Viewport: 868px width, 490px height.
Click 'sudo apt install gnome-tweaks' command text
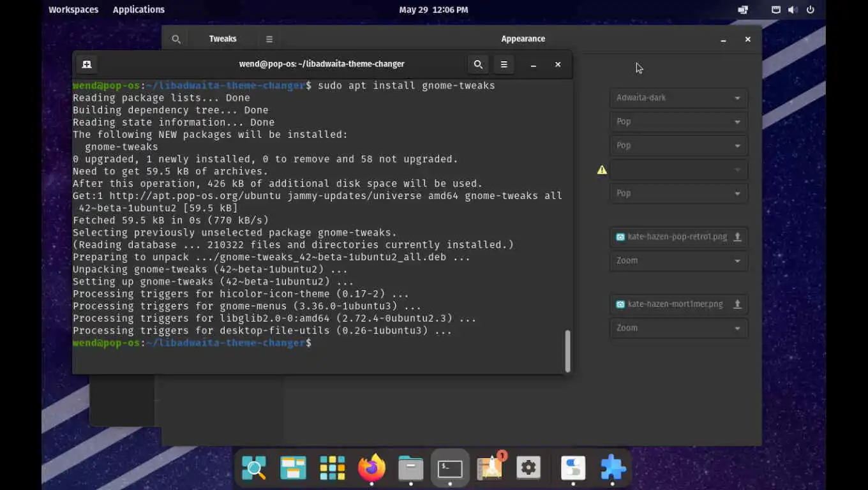point(407,85)
